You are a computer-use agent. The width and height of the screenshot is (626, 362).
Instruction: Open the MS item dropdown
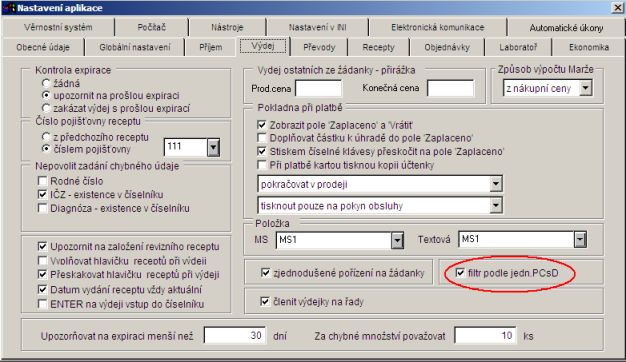[x=397, y=240]
